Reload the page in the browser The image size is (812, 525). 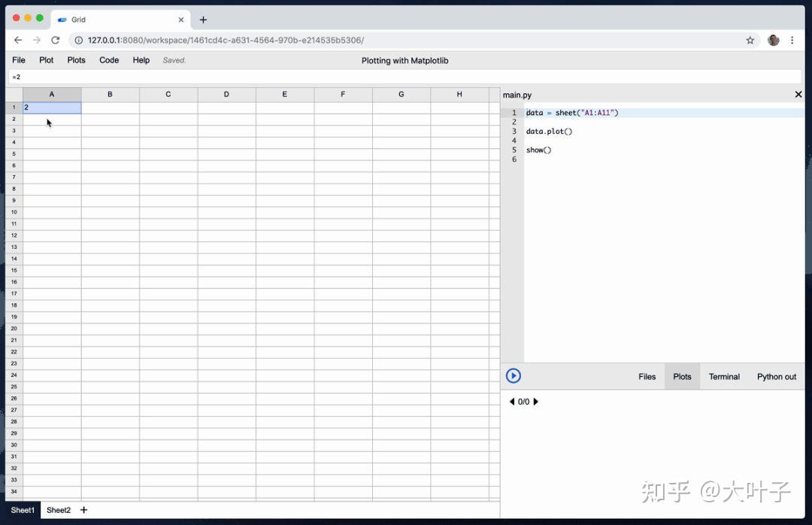pos(56,40)
